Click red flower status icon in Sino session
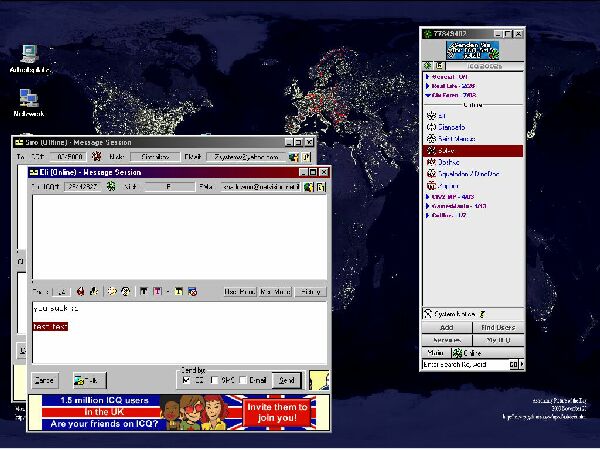The width and height of the screenshot is (600, 450). [x=96, y=157]
